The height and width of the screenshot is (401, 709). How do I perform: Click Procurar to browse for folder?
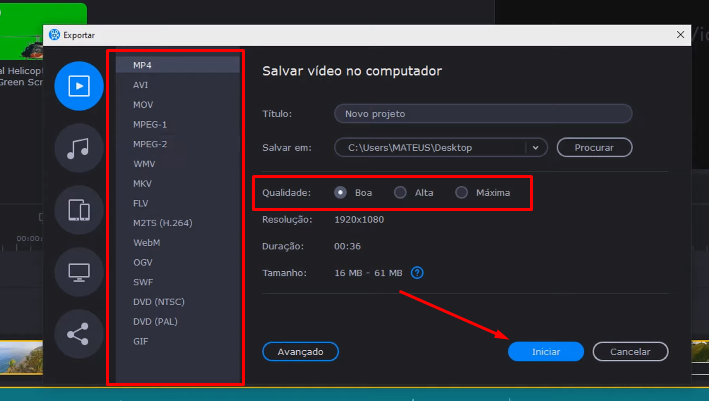(x=595, y=147)
